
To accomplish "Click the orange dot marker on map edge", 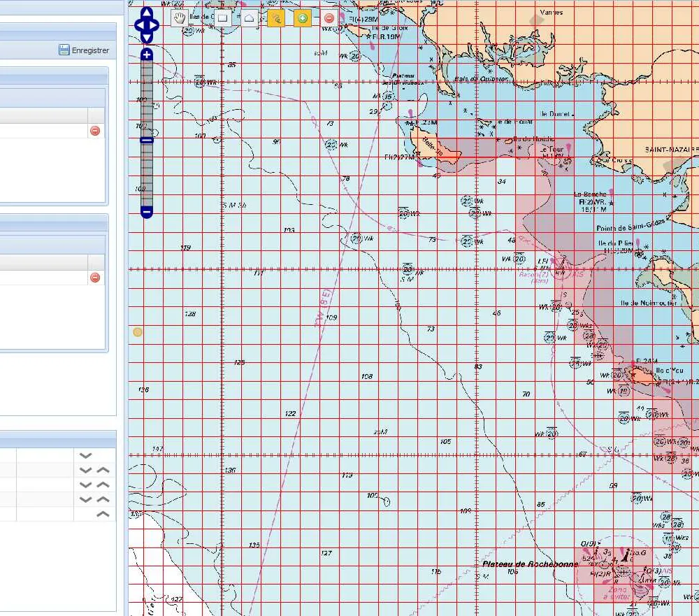I will [138, 332].
